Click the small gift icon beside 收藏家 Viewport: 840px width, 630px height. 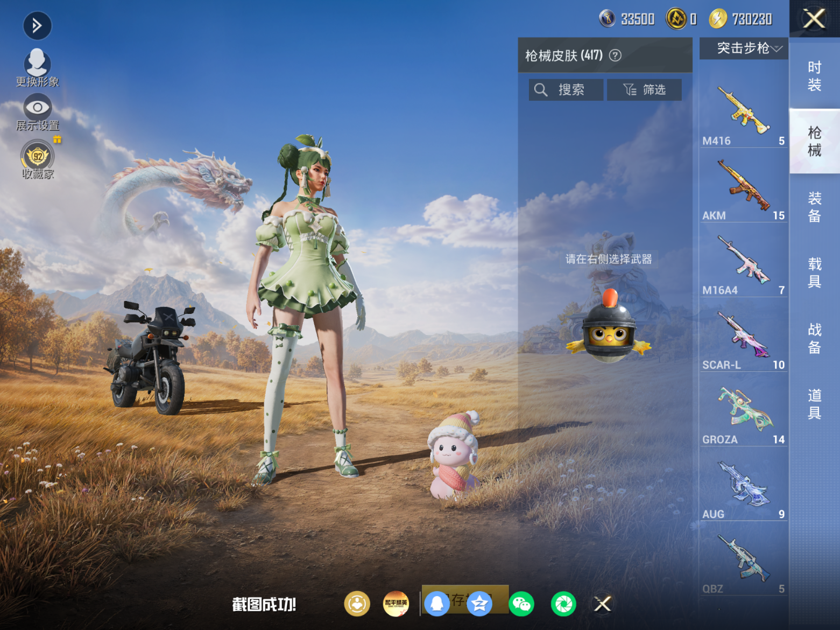click(57, 139)
